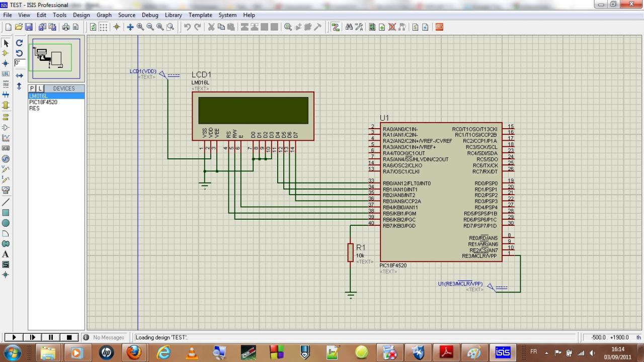
Task: Open the Library menu
Action: coord(173,15)
